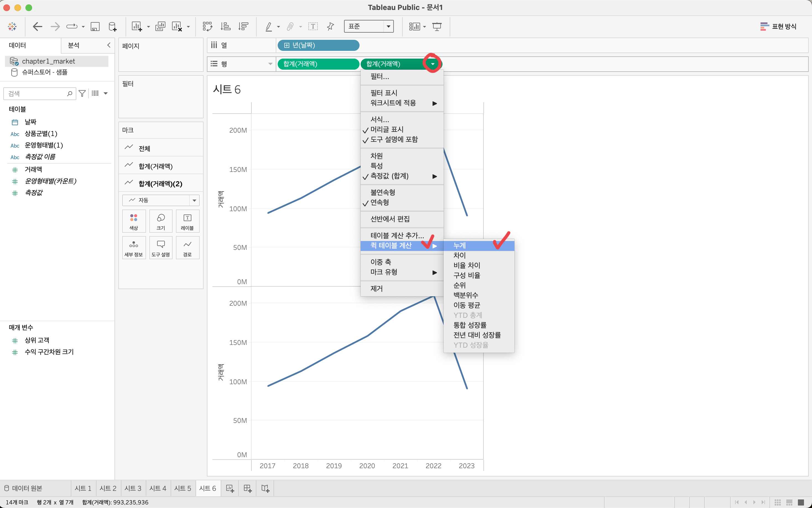The image size is (812, 508).
Task: Choose 누계 from quick table calculations
Action: [x=459, y=246]
